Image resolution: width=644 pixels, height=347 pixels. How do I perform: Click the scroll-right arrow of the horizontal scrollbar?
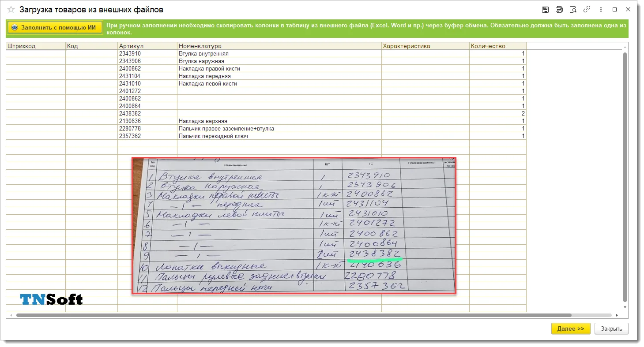[x=617, y=315]
